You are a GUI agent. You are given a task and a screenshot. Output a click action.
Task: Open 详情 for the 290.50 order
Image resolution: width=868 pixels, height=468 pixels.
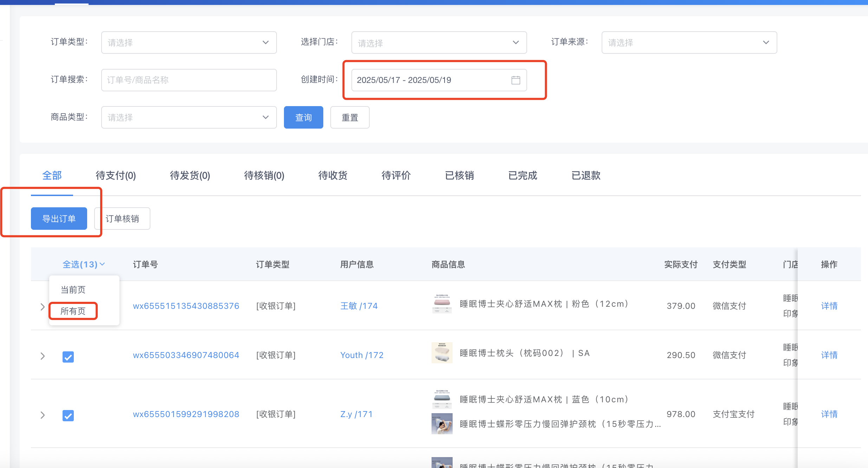(x=829, y=355)
